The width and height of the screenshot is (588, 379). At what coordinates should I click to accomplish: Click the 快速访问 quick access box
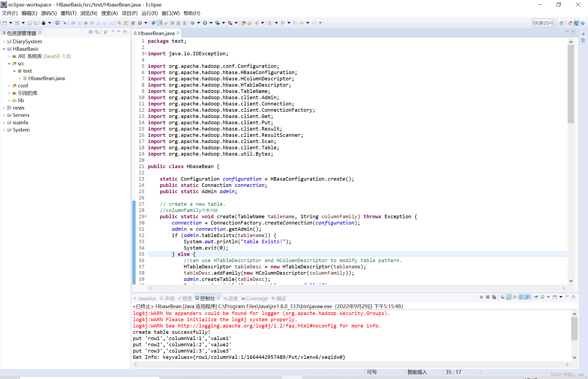pos(543,23)
